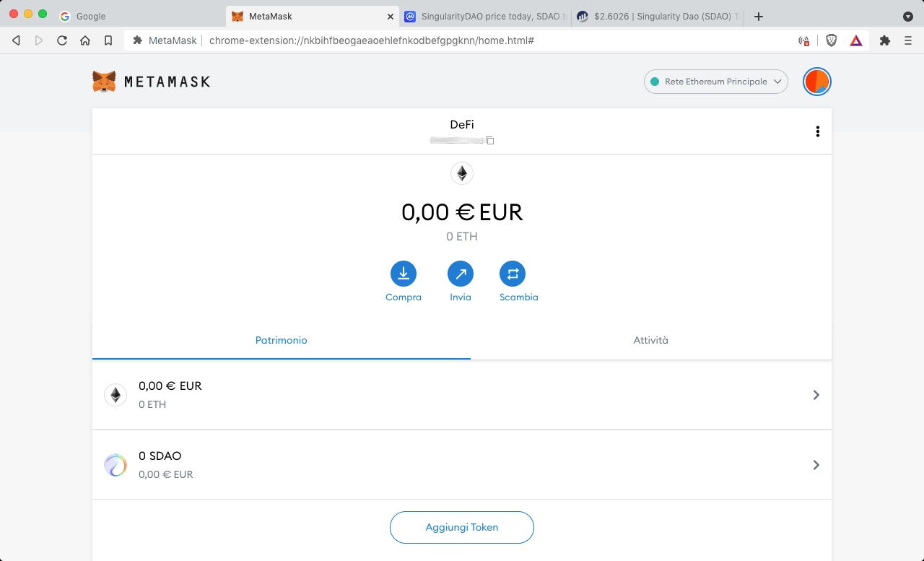The image size is (924, 561).
Task: Open the tab search dropdown arrow
Action: click(908, 16)
